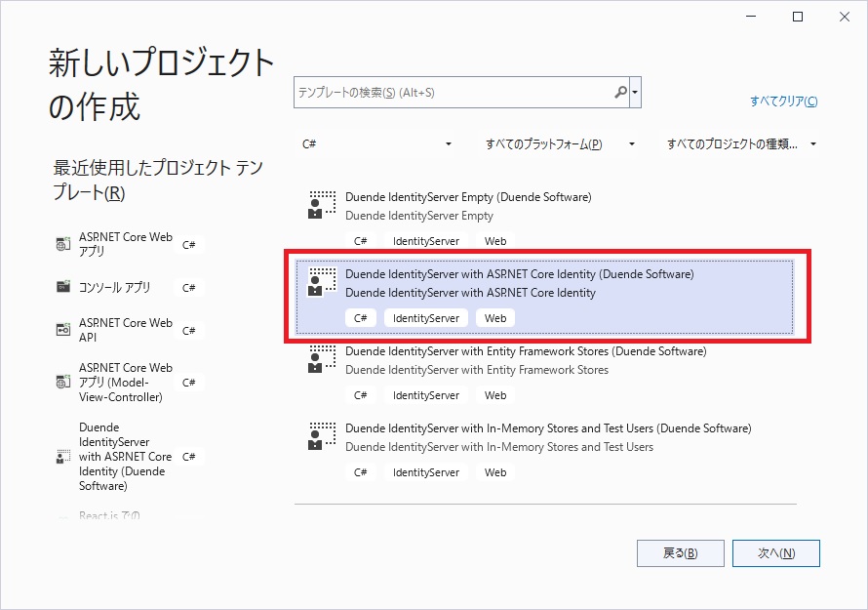Screen dimensions: 868x610
Task: Click description Duende IdentityServer with In-Memory Stores and Test Users
Action: (x=499, y=447)
